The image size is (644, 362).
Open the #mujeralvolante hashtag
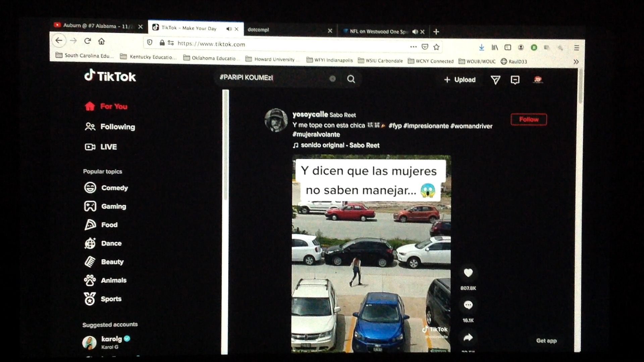coord(316,134)
